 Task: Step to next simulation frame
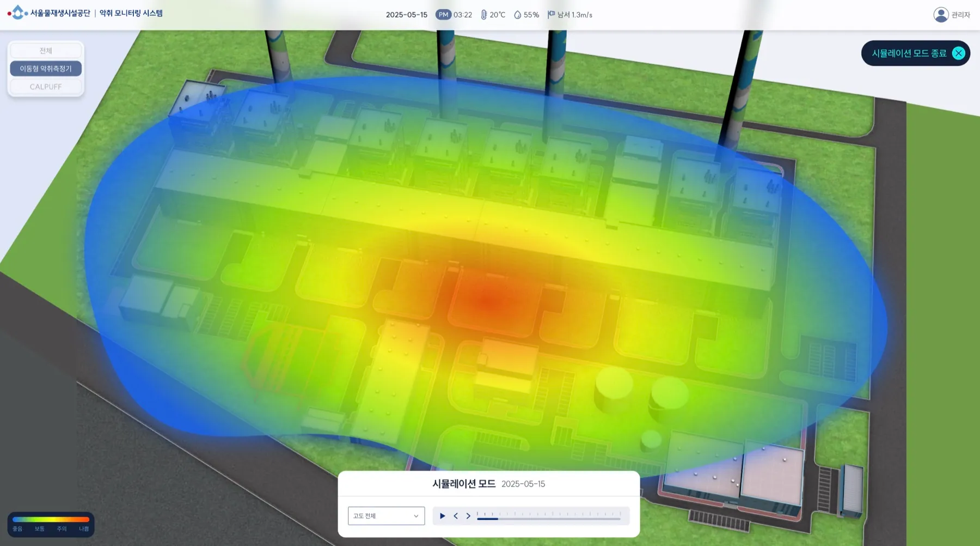468,516
